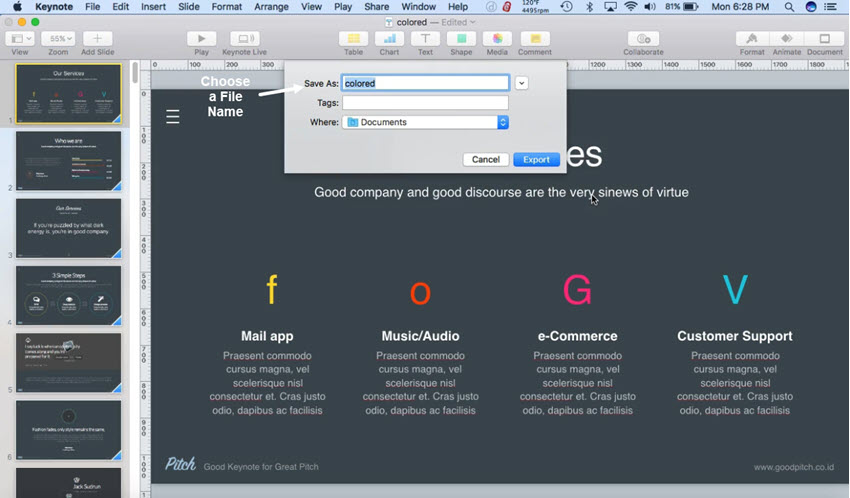
Task: Cancel the export dialog
Action: point(486,159)
